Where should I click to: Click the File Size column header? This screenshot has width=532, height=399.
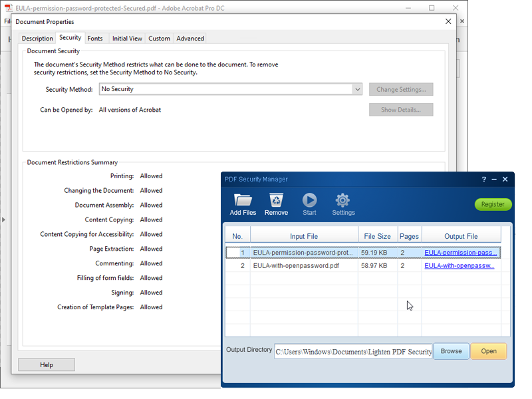coord(377,236)
